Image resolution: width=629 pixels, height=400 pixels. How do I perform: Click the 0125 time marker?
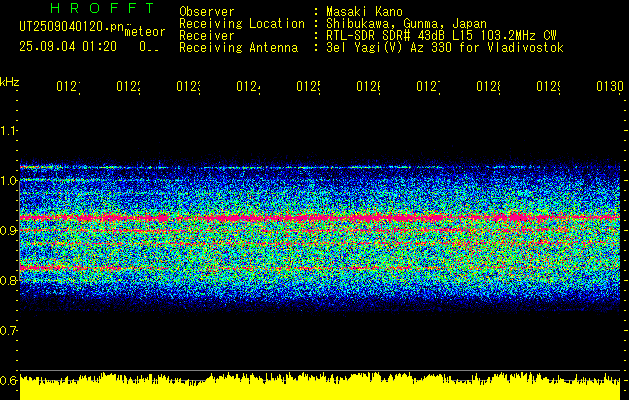tap(308, 86)
